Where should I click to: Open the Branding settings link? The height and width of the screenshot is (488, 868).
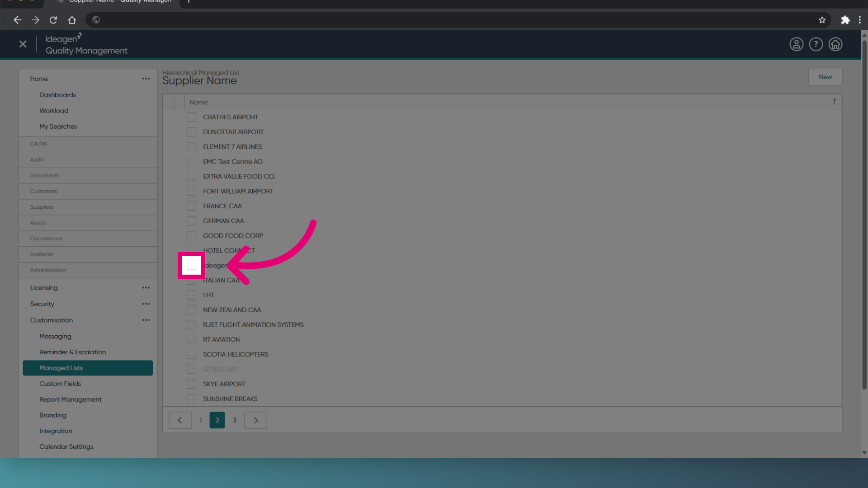click(52, 415)
